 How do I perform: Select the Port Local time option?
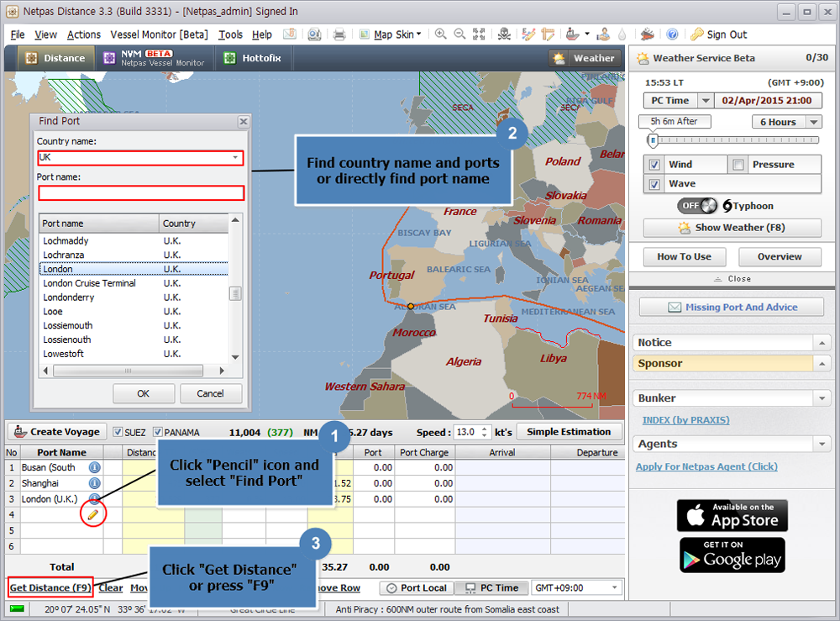[417, 587]
